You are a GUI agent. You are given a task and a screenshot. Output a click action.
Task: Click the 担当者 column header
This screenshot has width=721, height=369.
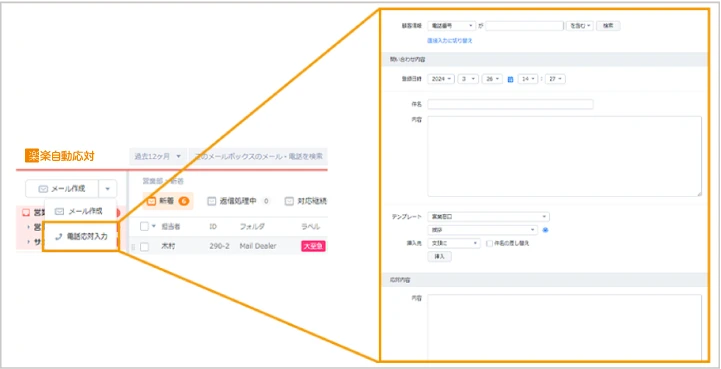(x=170, y=227)
